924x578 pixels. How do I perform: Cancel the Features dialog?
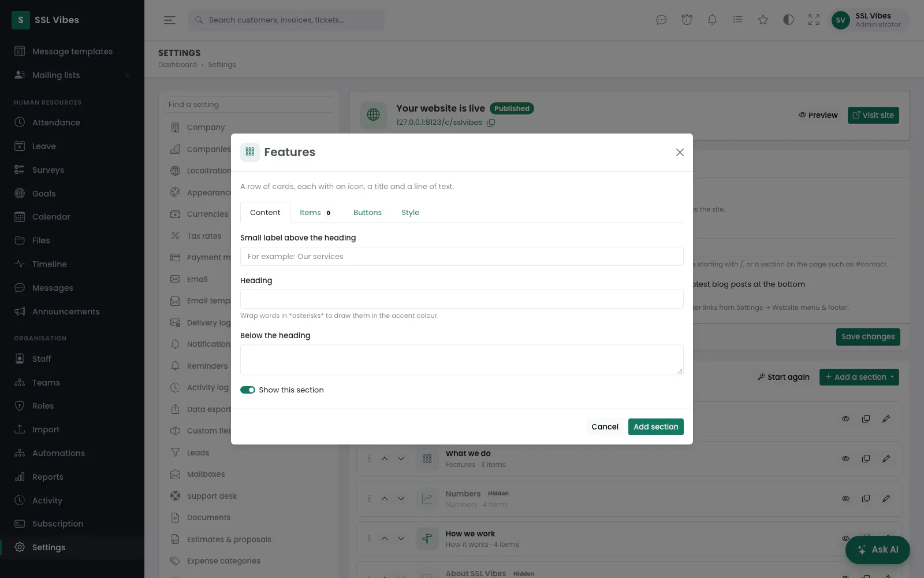click(605, 427)
